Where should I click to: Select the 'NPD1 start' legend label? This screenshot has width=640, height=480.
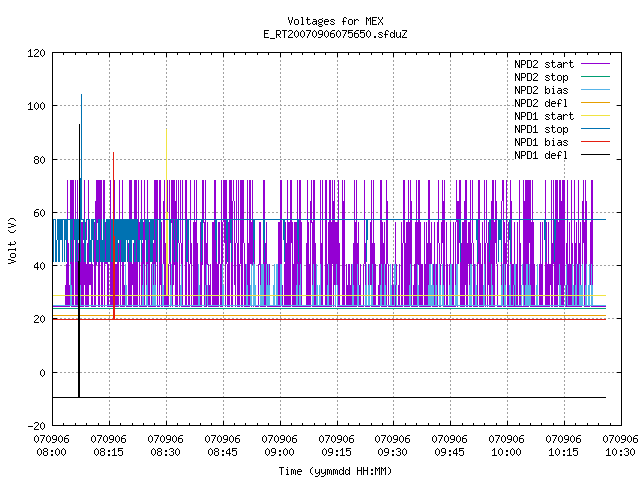tap(544, 116)
